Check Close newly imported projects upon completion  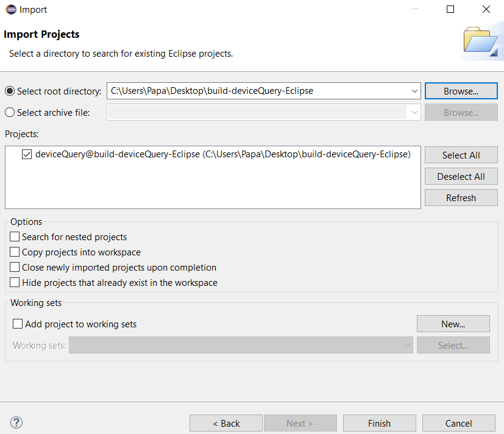pos(15,267)
